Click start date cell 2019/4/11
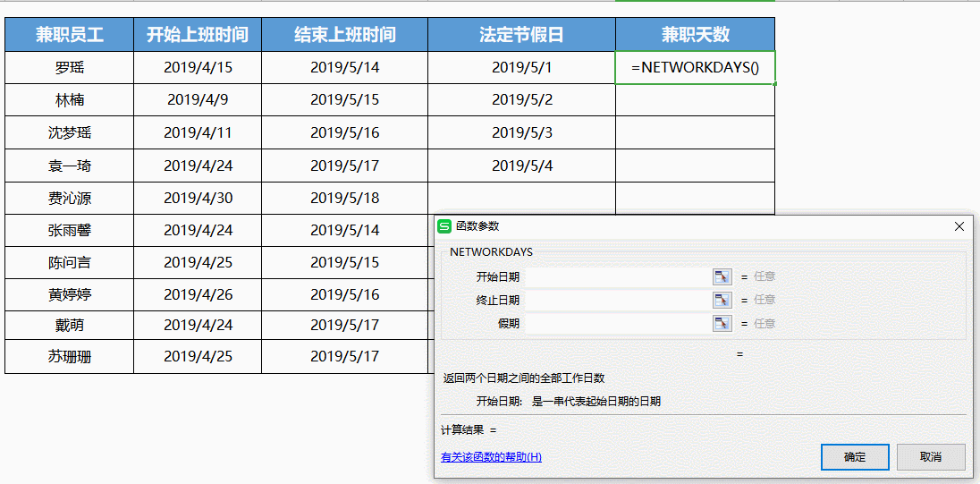 point(198,132)
